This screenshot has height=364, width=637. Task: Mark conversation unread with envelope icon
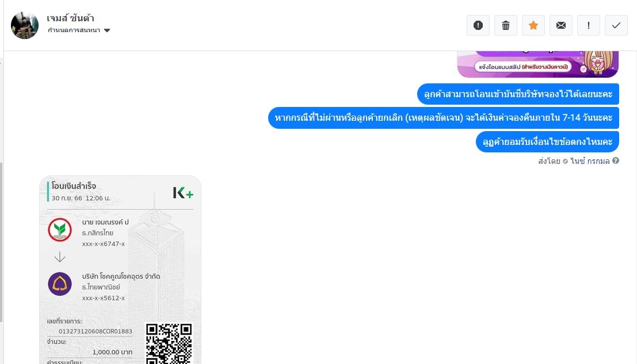[x=561, y=25]
